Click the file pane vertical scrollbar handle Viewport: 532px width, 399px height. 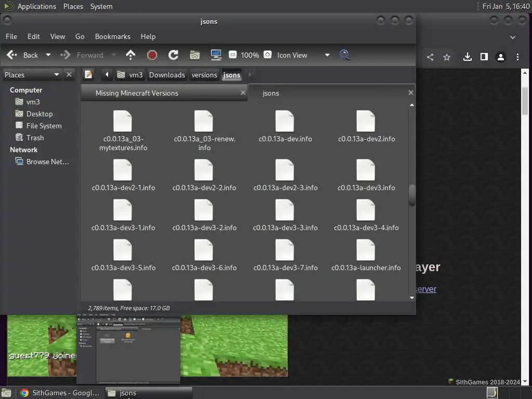point(412,195)
